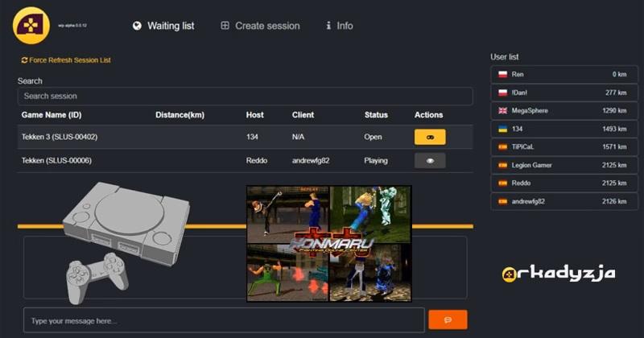Click Force Refresh Session List link
The width and height of the screenshot is (644, 338).
(x=66, y=60)
